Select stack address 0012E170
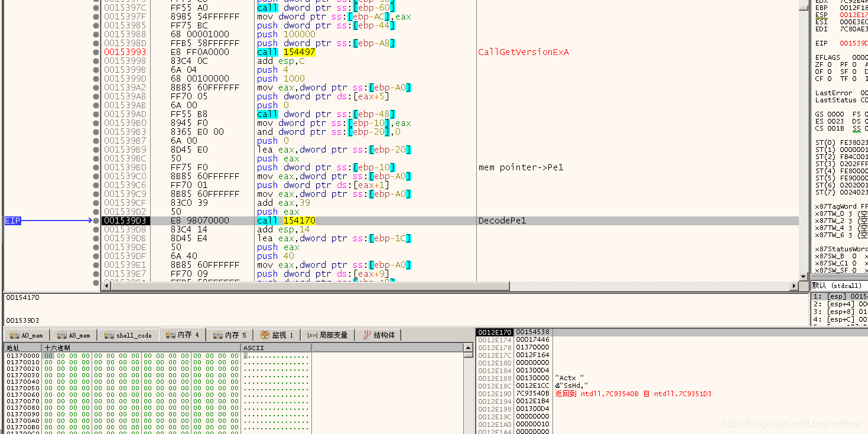868x434 pixels. [x=495, y=332]
